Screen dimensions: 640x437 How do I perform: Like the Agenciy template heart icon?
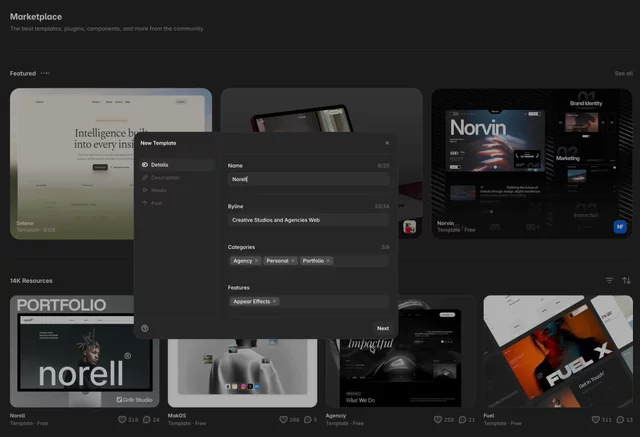coord(438,419)
